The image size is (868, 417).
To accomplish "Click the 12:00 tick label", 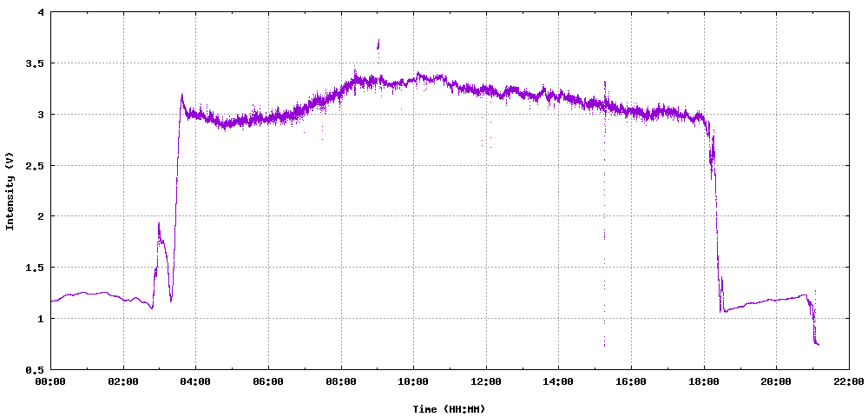I will 485,381.
